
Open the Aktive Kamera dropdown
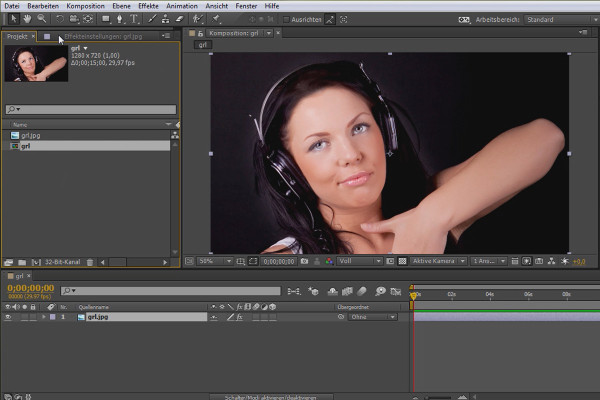click(x=439, y=261)
